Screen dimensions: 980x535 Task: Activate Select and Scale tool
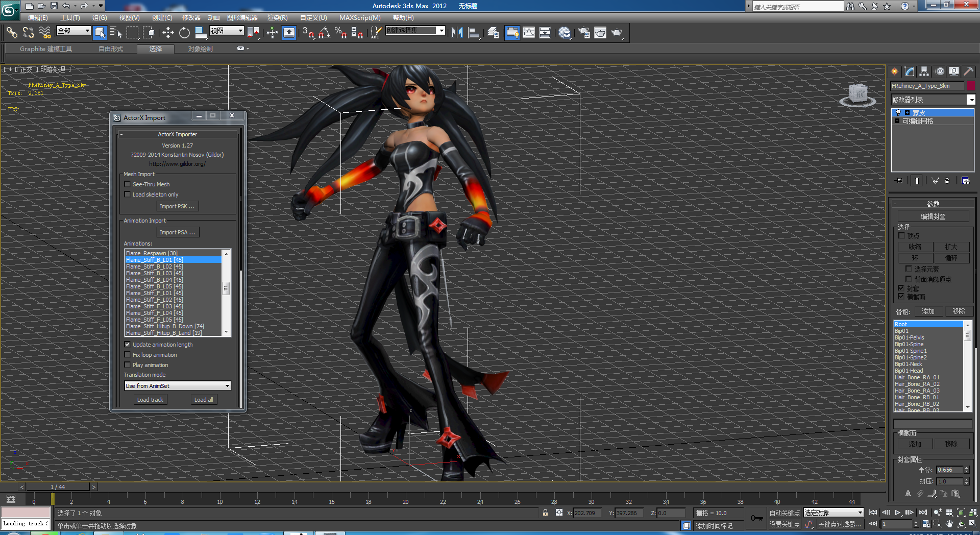coord(201,33)
